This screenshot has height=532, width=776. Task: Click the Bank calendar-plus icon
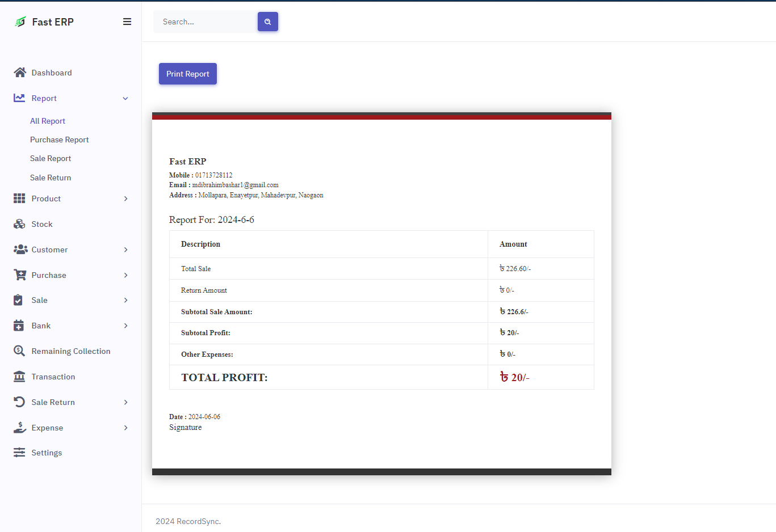click(x=19, y=326)
